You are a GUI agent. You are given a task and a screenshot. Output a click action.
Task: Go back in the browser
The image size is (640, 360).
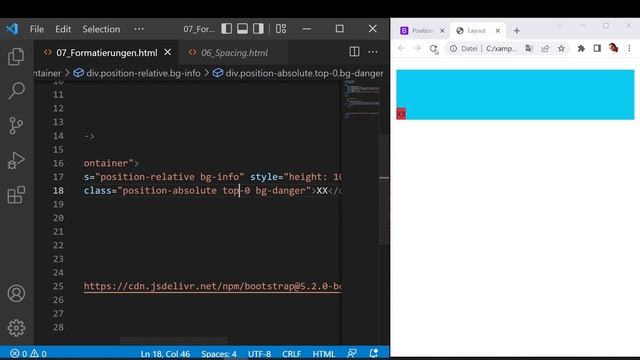401,49
